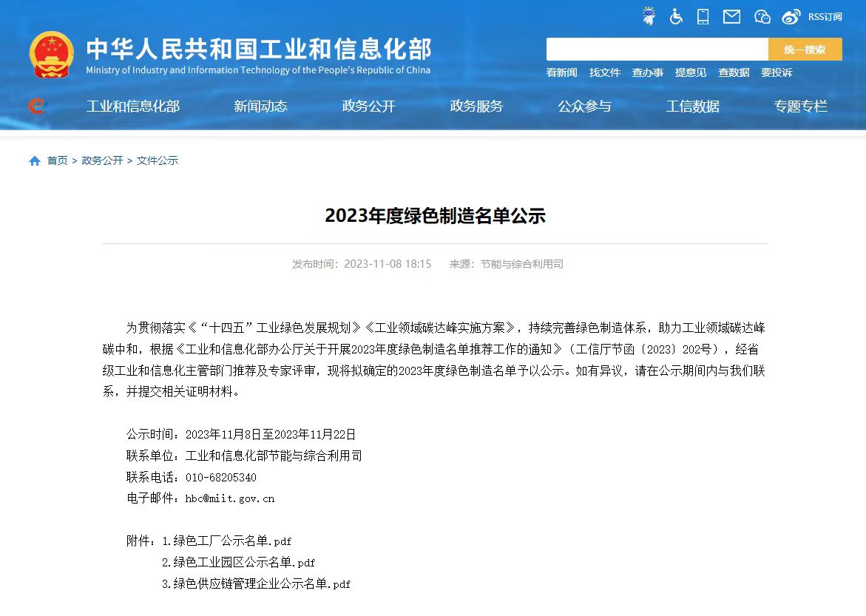Click 文件公示 in the breadcrumb
The image size is (866, 616).
(x=157, y=161)
